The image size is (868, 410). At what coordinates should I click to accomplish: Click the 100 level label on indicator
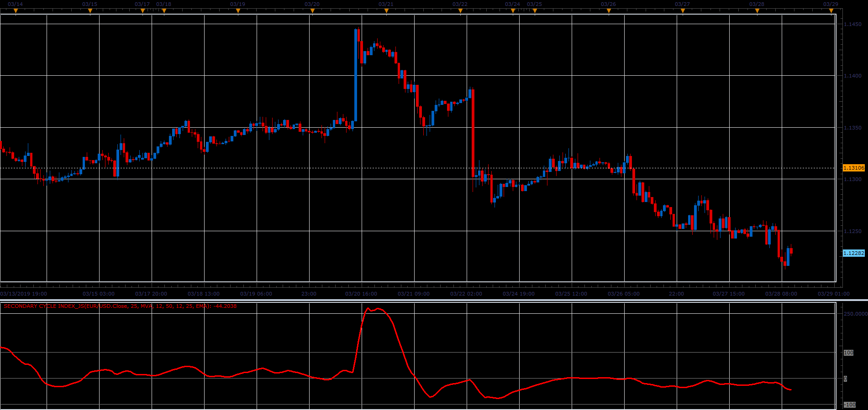click(849, 353)
